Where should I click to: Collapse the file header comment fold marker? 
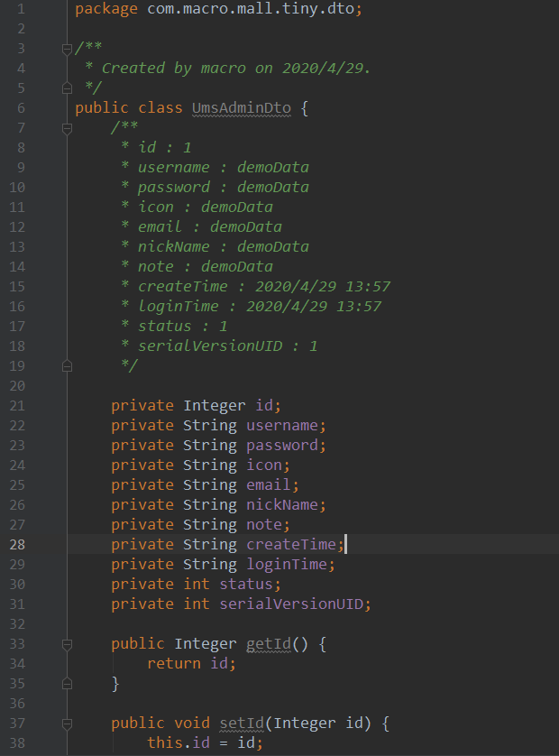pos(67,49)
